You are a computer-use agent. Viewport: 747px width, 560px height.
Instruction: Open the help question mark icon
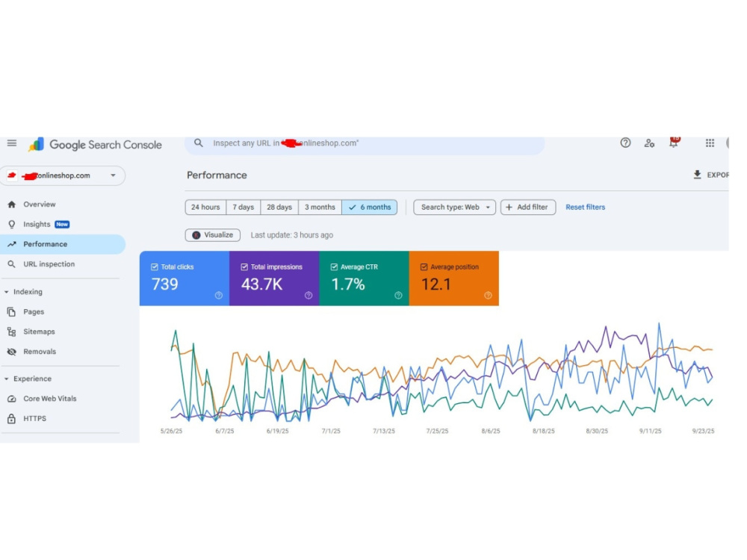click(x=625, y=143)
